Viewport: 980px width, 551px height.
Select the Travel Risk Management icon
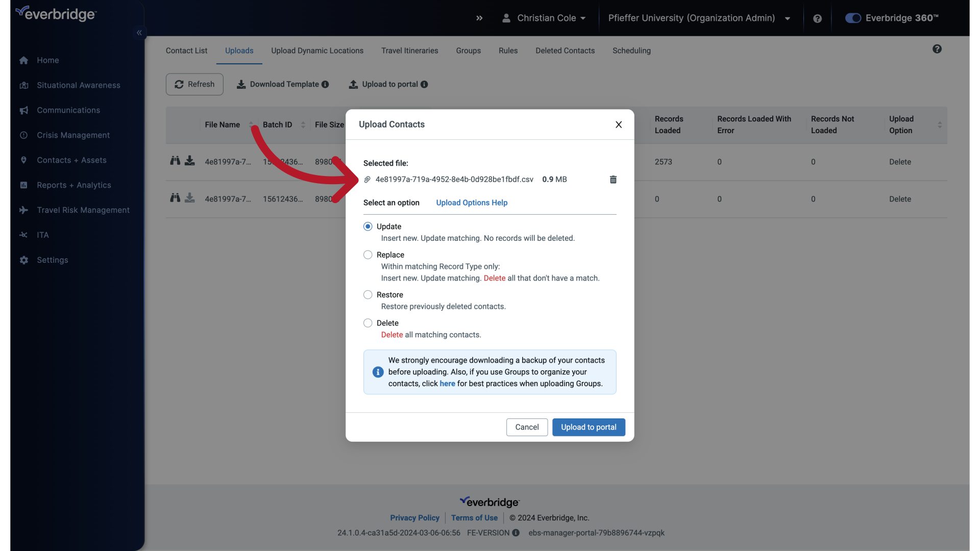click(x=23, y=210)
